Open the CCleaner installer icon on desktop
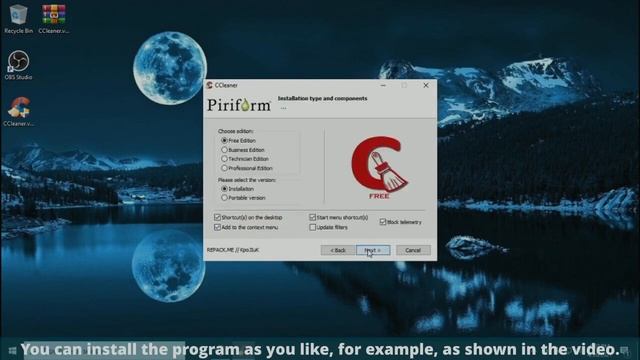The width and height of the screenshot is (640, 360). click(x=19, y=111)
